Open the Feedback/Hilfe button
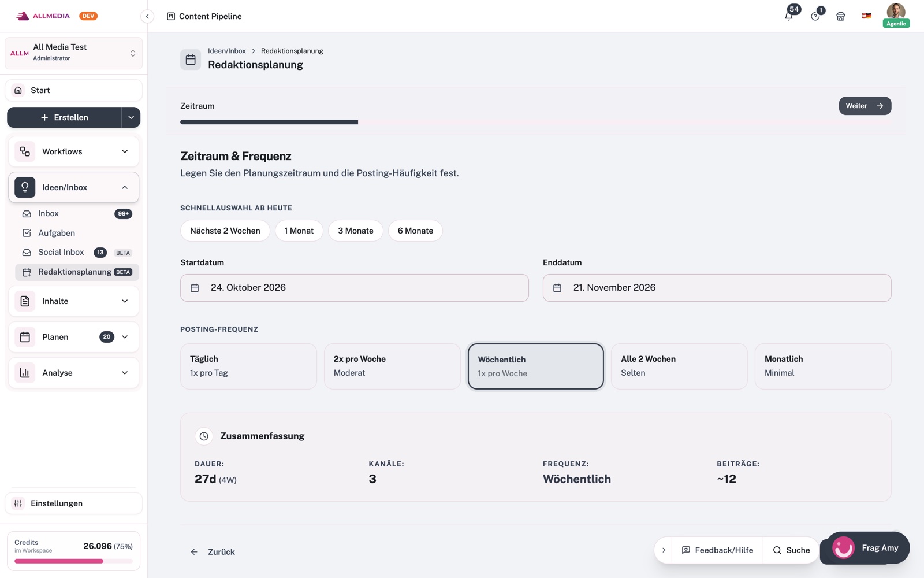Image resolution: width=924 pixels, height=578 pixels. click(718, 550)
